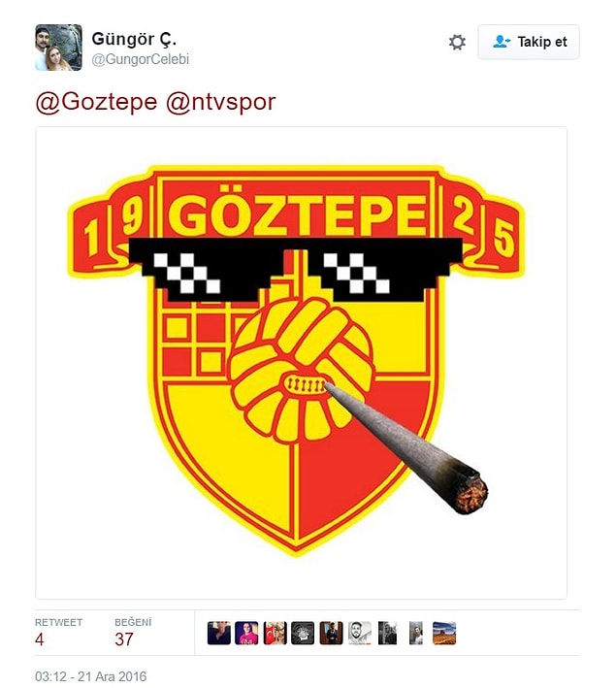This screenshot has height=688, width=616.
Task: Open the pink-shirt liker avatar
Action: point(246,633)
